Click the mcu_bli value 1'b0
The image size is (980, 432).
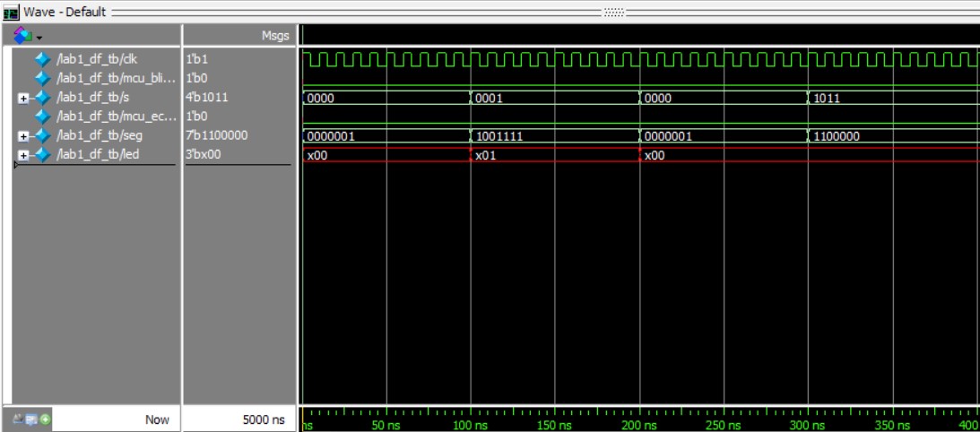pos(196,79)
